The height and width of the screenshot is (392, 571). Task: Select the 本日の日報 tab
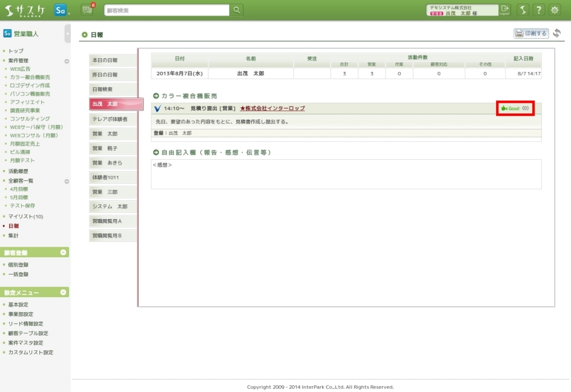[x=113, y=60]
